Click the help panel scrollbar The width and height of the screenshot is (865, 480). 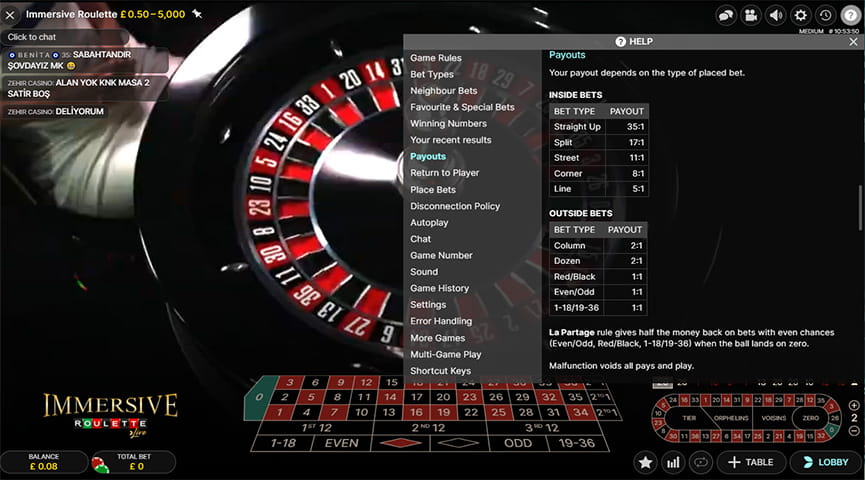point(860,208)
